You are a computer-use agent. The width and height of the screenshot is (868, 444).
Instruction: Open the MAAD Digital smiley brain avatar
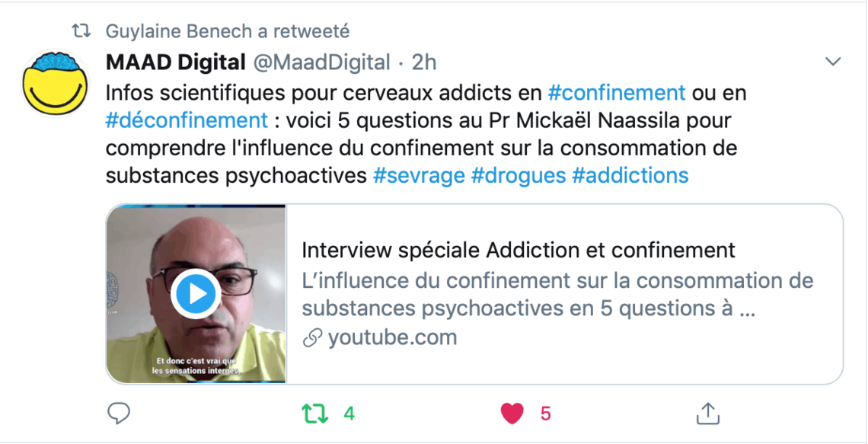click(x=55, y=82)
